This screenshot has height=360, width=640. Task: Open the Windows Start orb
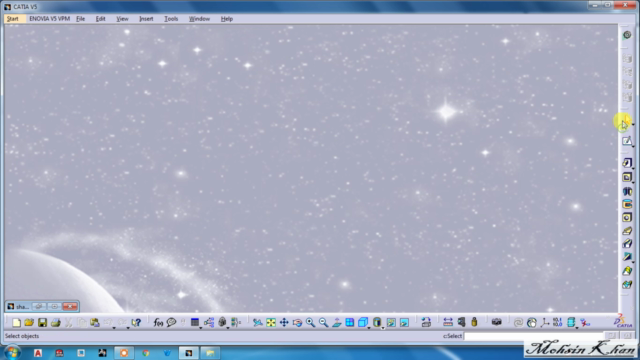[x=12, y=353]
